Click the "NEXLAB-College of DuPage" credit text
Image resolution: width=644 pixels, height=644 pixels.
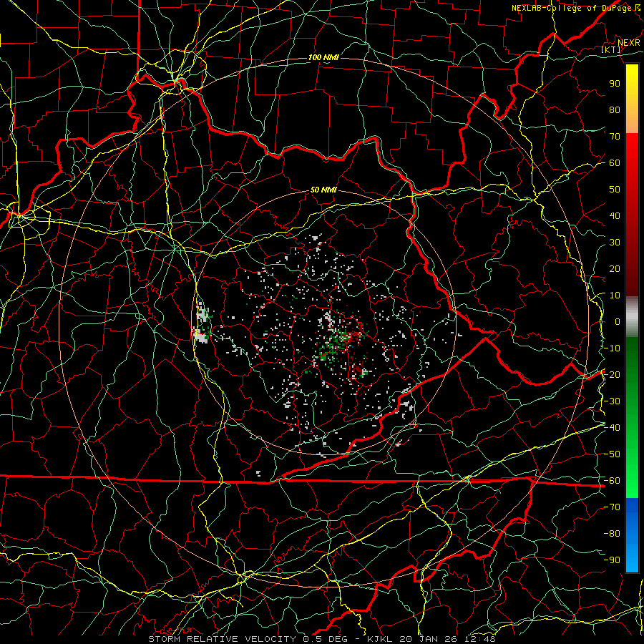pos(572,8)
